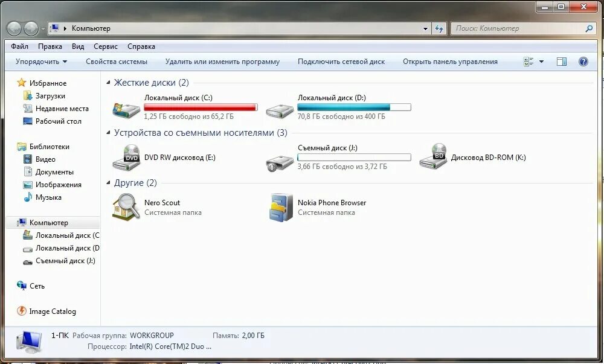Image resolution: width=604 pixels, height=364 pixels.
Task: Click the blue D: drive usage bar
Action: (354, 107)
